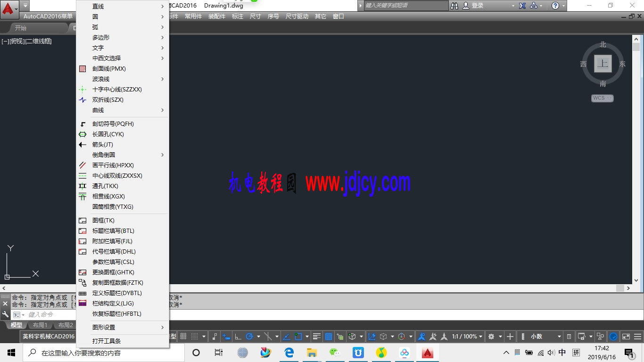The image size is (644, 362).
Task: Choose 剖面线(PMX) from the menu
Action: click(123, 68)
